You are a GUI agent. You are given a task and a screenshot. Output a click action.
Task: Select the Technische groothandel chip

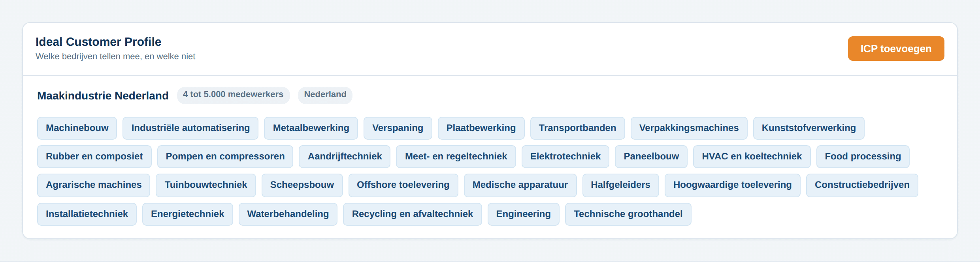click(x=628, y=214)
